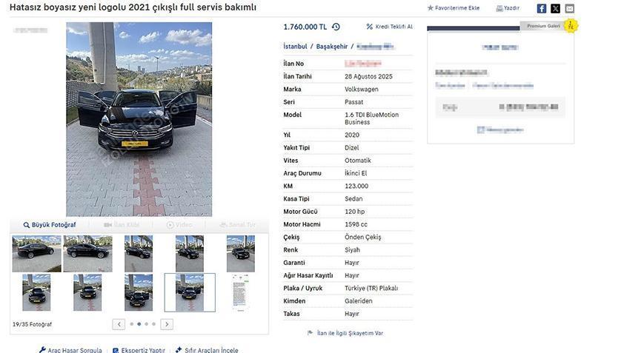
Task: Open Araç Hasar Sorgula link
Action: click(70, 350)
